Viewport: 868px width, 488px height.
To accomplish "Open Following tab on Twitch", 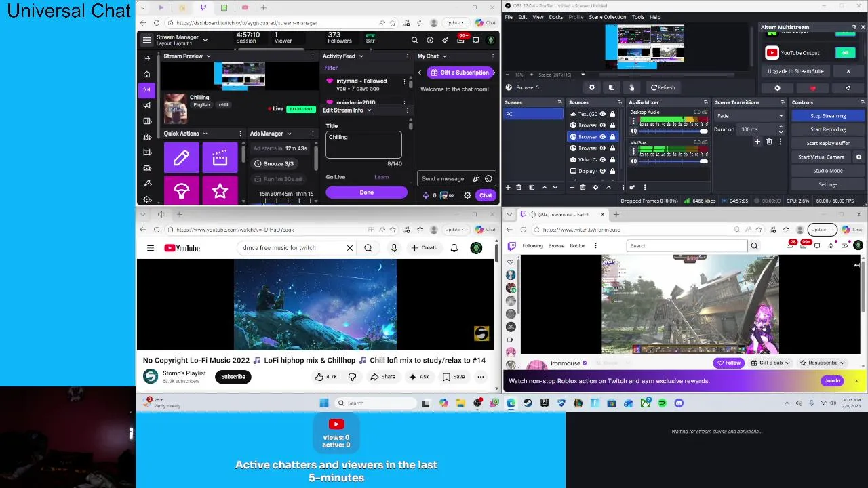I will [532, 246].
